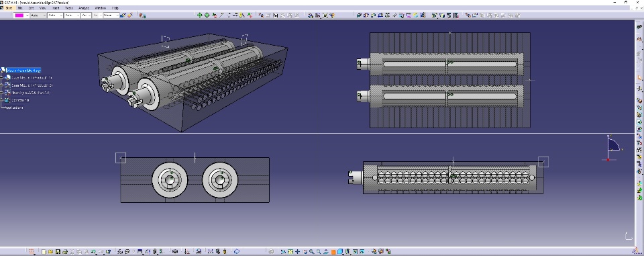Select the root Mould Assembly product node
Image resolution: width=644 pixels, height=256 pixels.
[23, 71]
